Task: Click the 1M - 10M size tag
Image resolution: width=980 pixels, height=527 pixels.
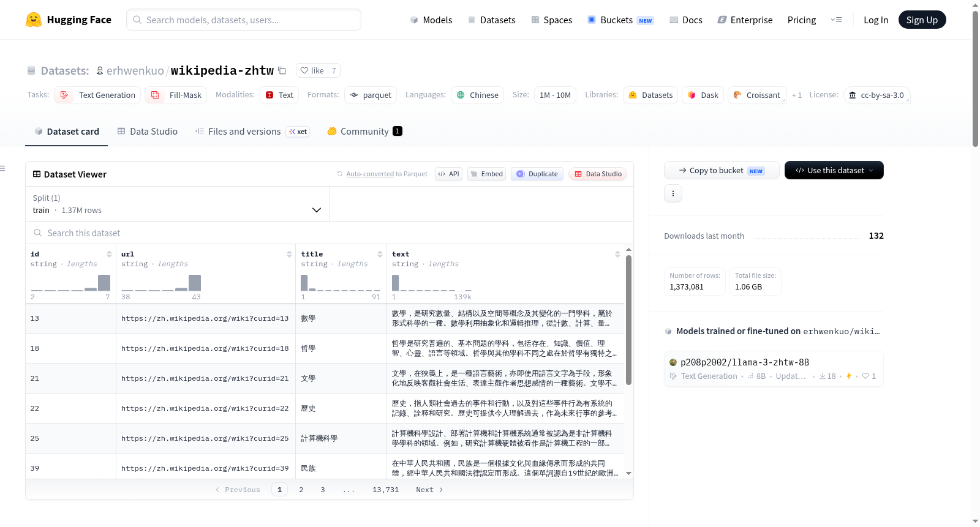Action: tap(555, 95)
